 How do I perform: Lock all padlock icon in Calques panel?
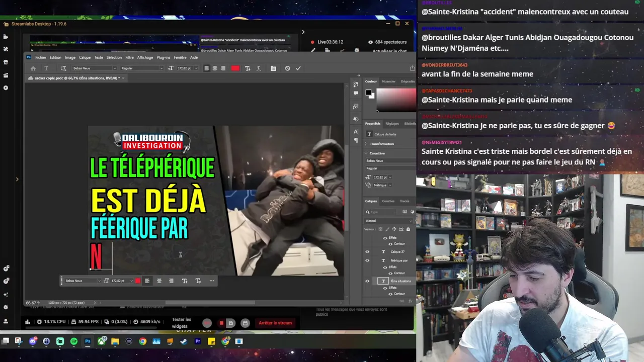(408, 229)
